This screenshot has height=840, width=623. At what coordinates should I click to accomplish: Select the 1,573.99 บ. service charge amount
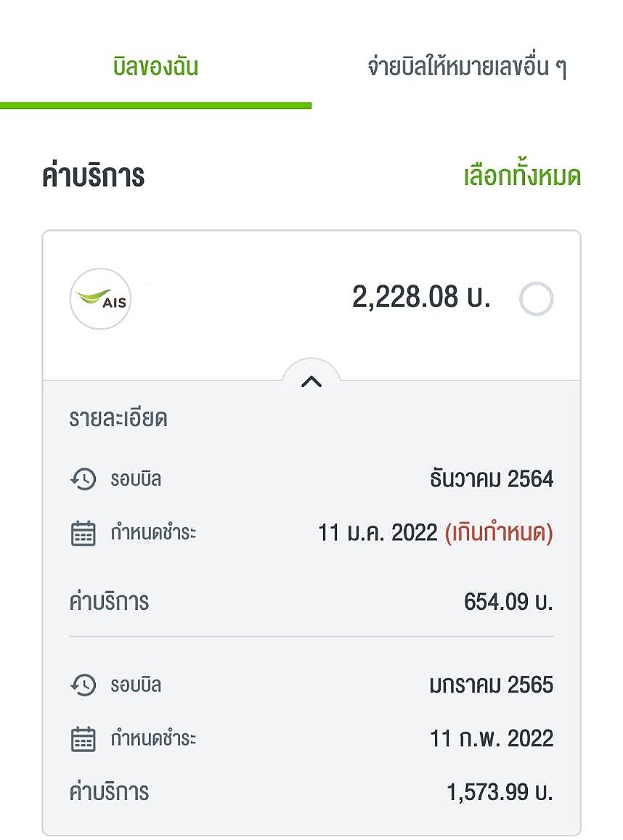(500, 792)
